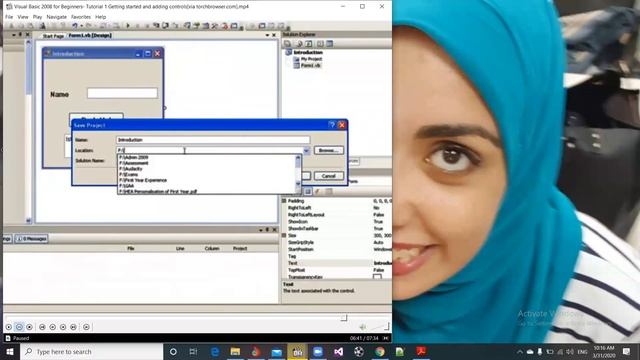Click the Stop button in media player

(29, 327)
